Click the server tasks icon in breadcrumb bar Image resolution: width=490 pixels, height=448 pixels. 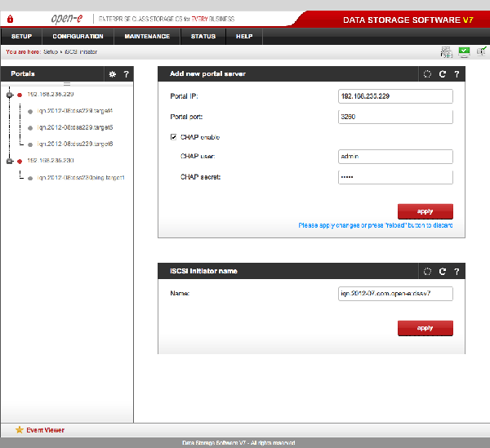tap(446, 52)
